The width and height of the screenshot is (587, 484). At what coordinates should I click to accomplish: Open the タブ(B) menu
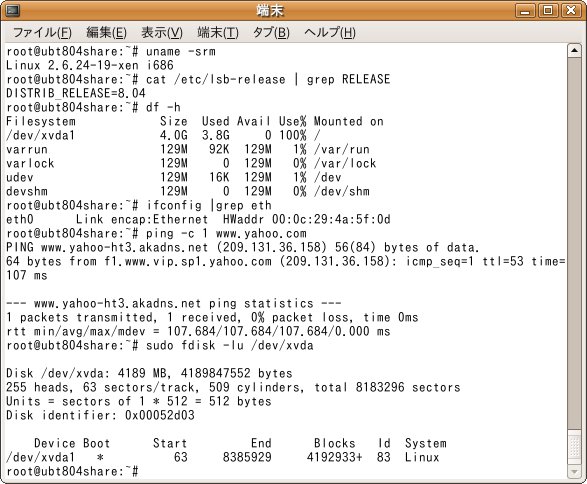click(x=271, y=33)
